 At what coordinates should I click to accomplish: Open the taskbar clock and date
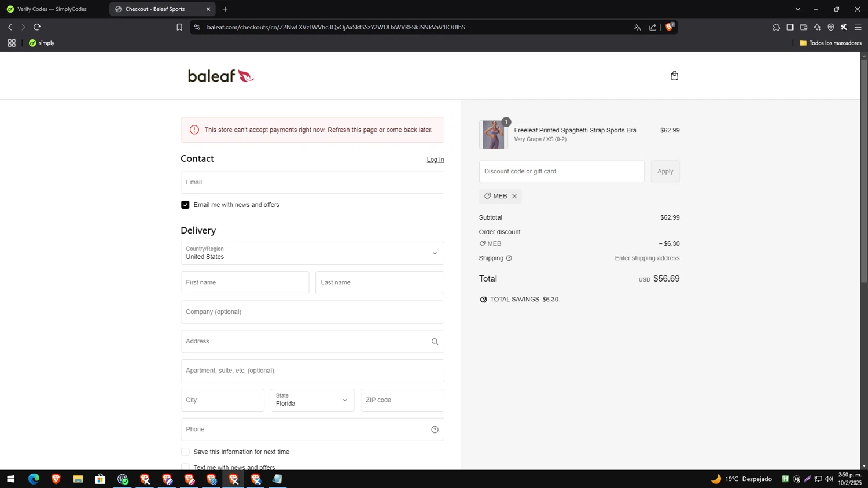[850, 479]
